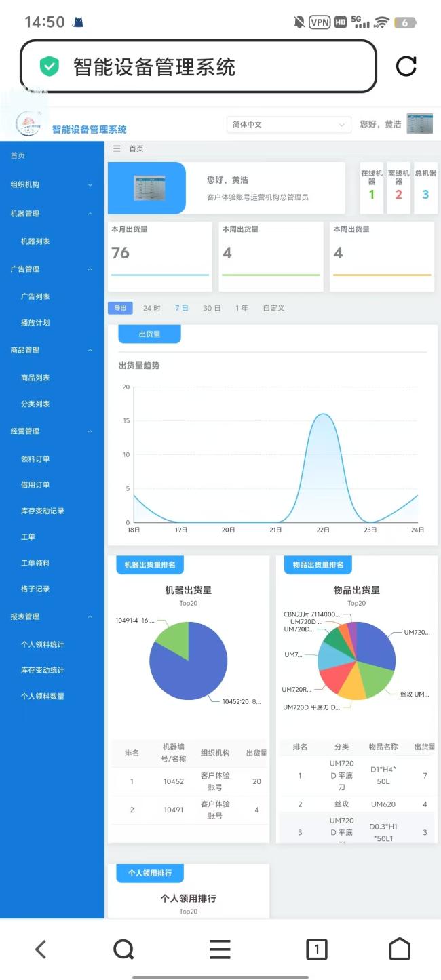Open the browser hamburger menu
The image size is (441, 980).
[220, 949]
